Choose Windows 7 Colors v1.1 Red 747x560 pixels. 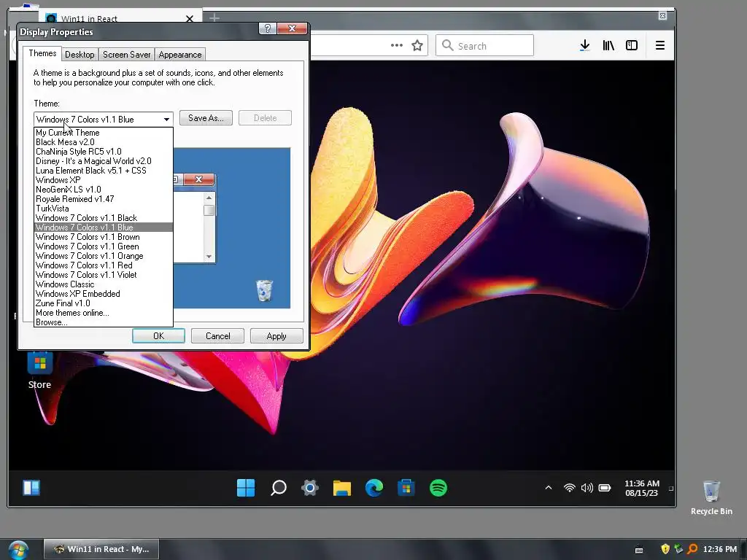[x=104, y=265]
